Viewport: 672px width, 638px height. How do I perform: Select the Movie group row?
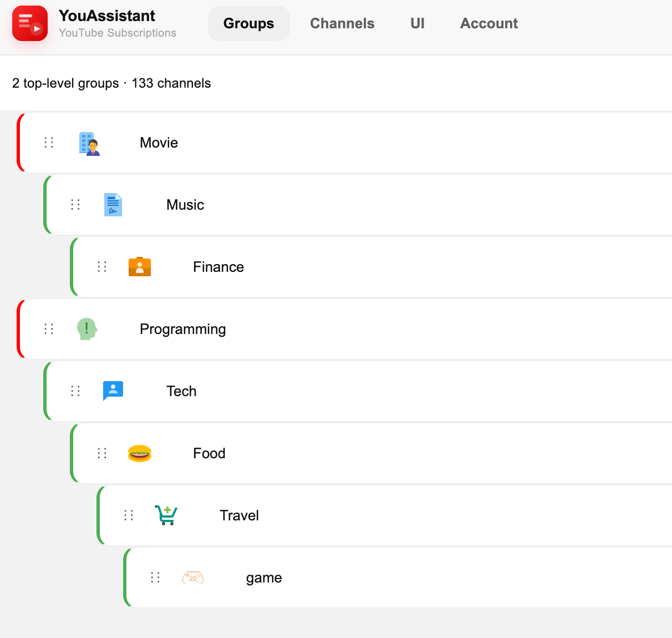click(x=344, y=143)
